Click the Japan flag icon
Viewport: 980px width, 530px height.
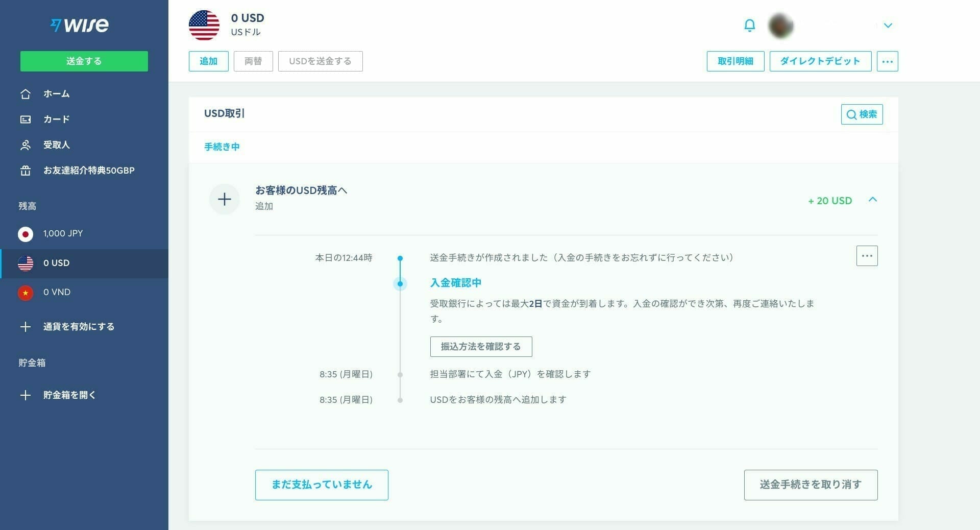26,234
